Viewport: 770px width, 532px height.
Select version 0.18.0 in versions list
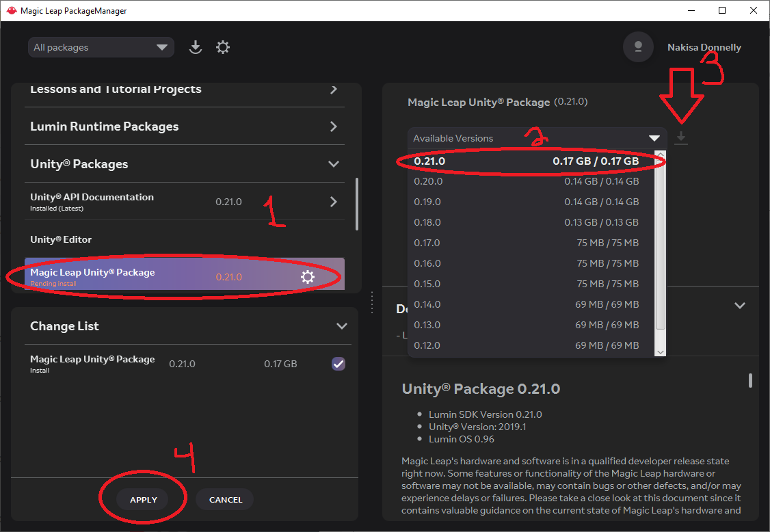[x=531, y=222]
